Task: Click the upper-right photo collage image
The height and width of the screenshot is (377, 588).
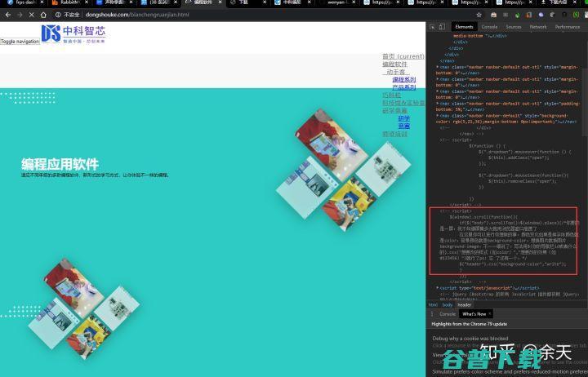Action: 343,170
